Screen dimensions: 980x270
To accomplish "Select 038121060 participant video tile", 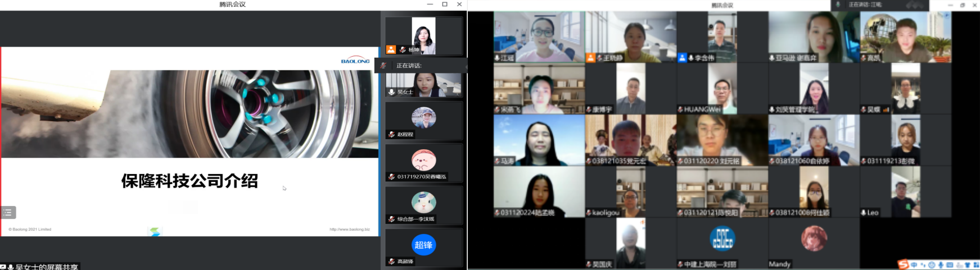I will click(814, 140).
